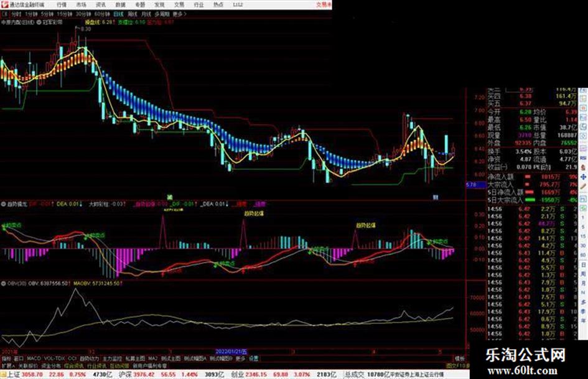588x379 pixels.
Task: Open the 设置 button in indicator bar
Action: (x=253, y=358)
